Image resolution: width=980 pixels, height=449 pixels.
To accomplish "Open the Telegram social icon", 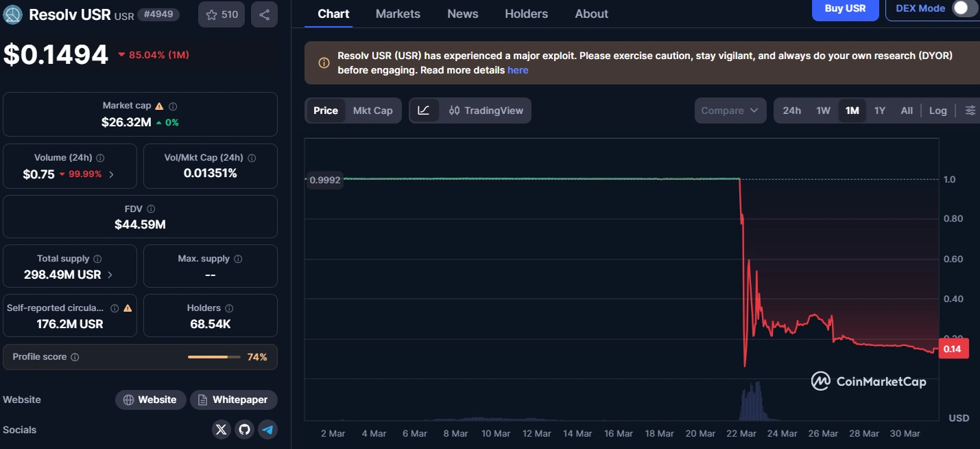I will tap(267, 429).
